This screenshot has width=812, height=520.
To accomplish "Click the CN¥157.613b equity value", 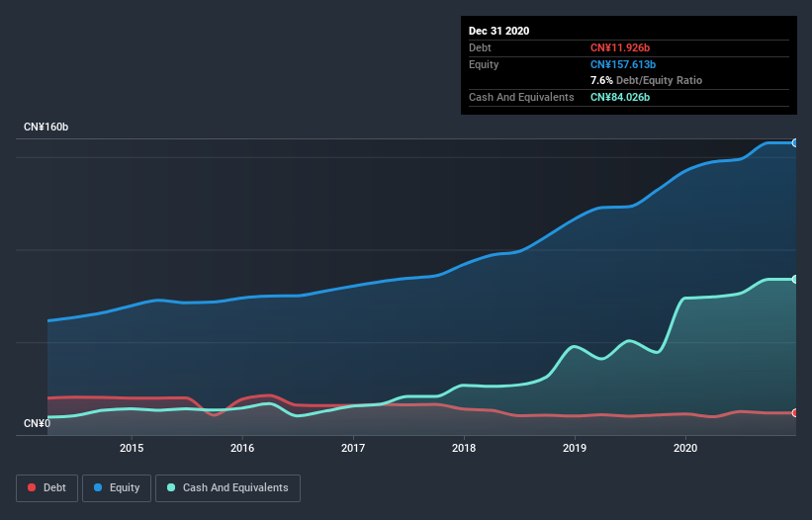I will (623, 64).
